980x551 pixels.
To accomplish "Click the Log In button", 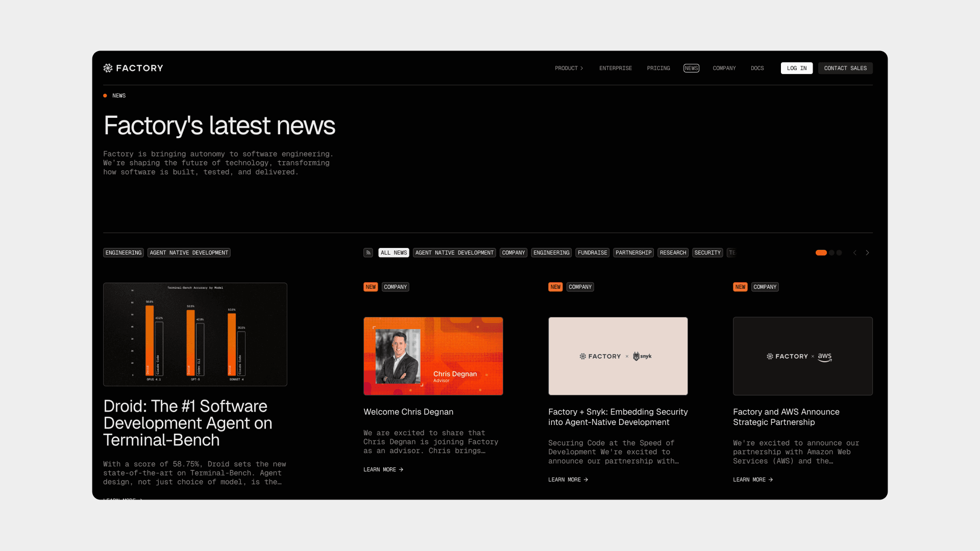I will (x=796, y=68).
